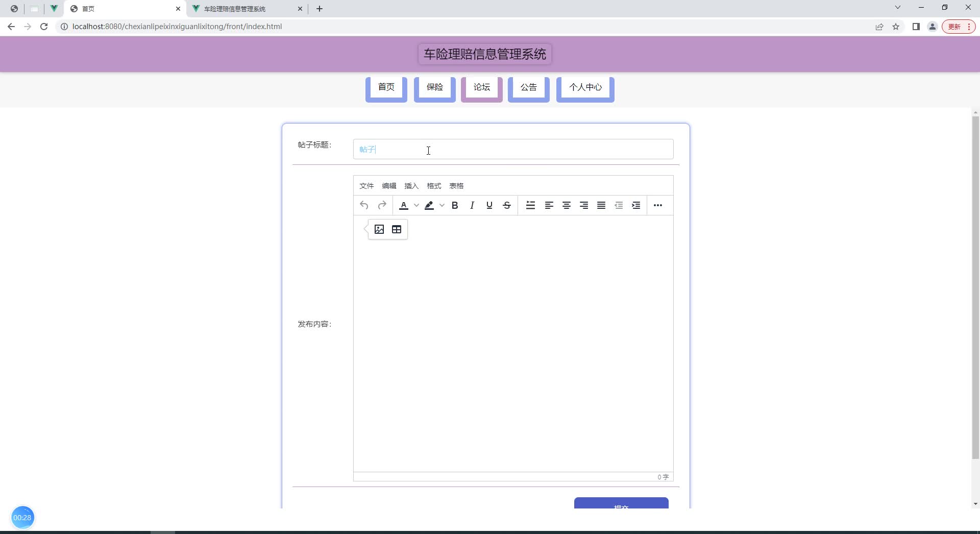Open the 编辑 editor menu
The width and height of the screenshot is (980, 534).
[x=389, y=186]
